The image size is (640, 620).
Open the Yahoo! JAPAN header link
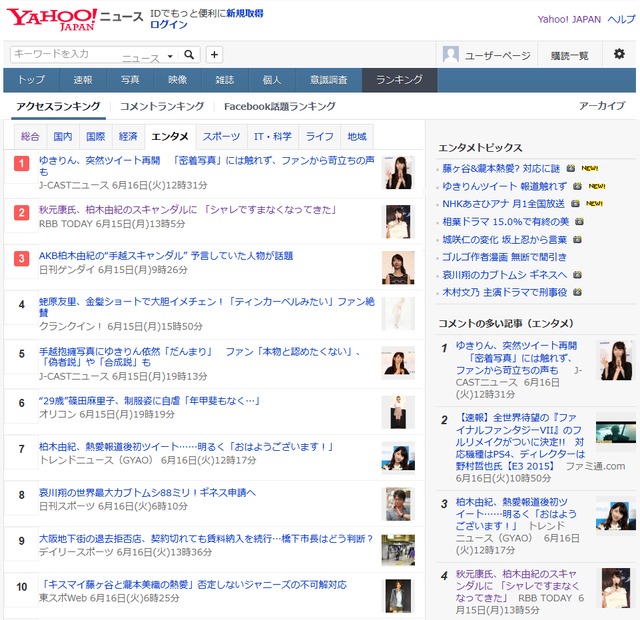pyautogui.click(x=569, y=20)
